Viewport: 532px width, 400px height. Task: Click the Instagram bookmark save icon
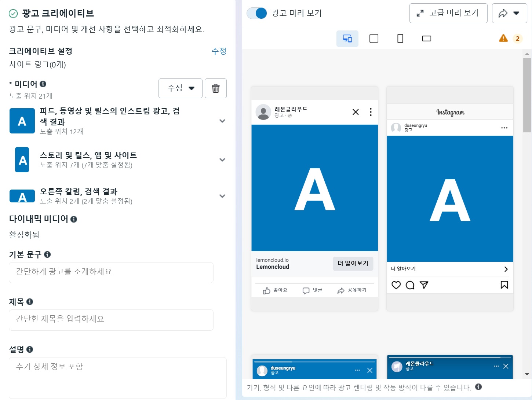point(504,285)
